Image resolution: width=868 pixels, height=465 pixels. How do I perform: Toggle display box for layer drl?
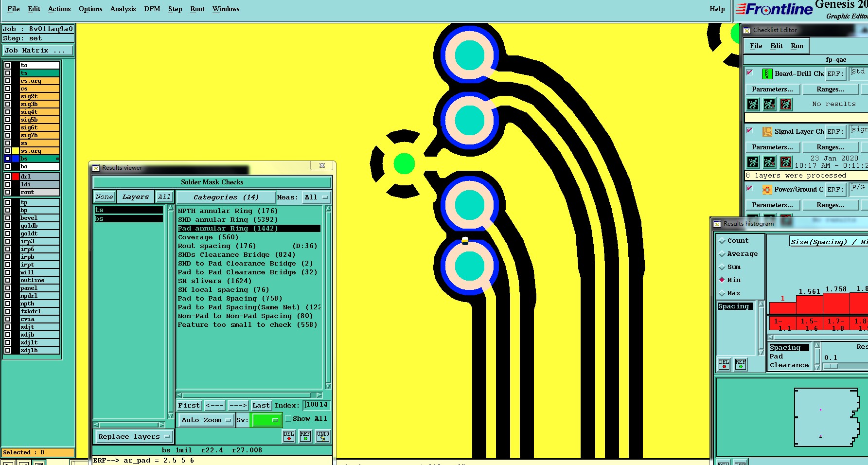[x=8, y=177]
